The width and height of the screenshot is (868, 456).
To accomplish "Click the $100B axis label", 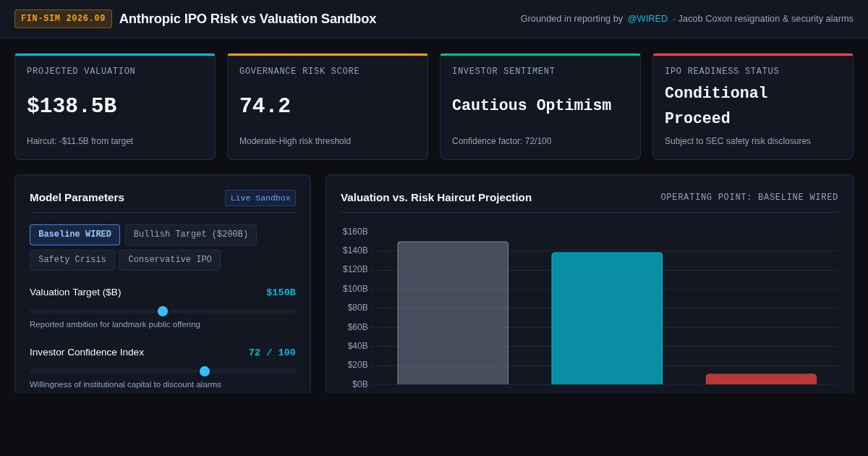I will pyautogui.click(x=355, y=289).
